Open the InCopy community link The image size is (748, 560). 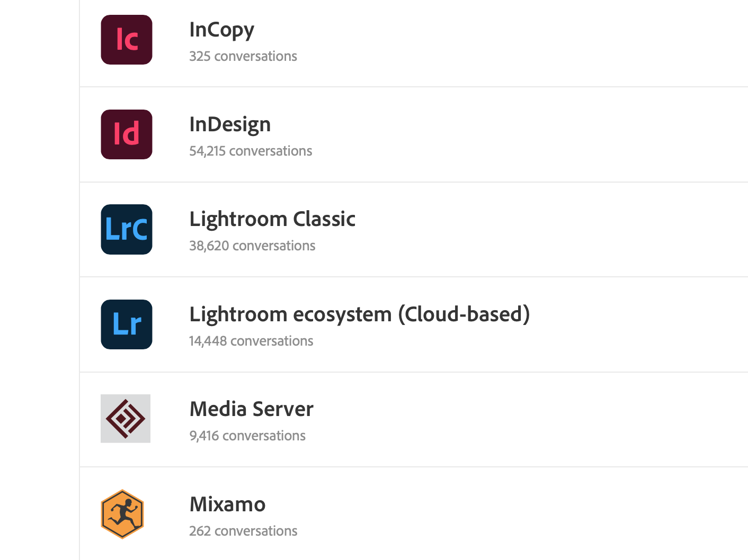point(221,30)
